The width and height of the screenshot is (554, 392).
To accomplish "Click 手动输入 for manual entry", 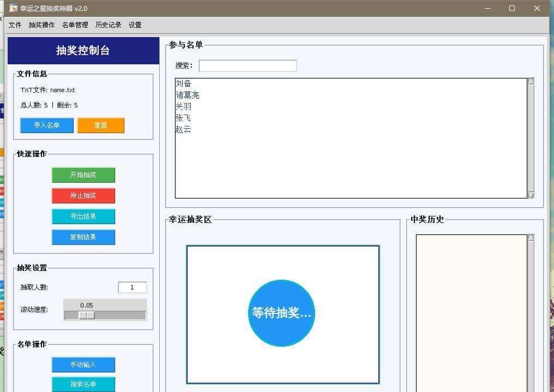I will (x=83, y=364).
